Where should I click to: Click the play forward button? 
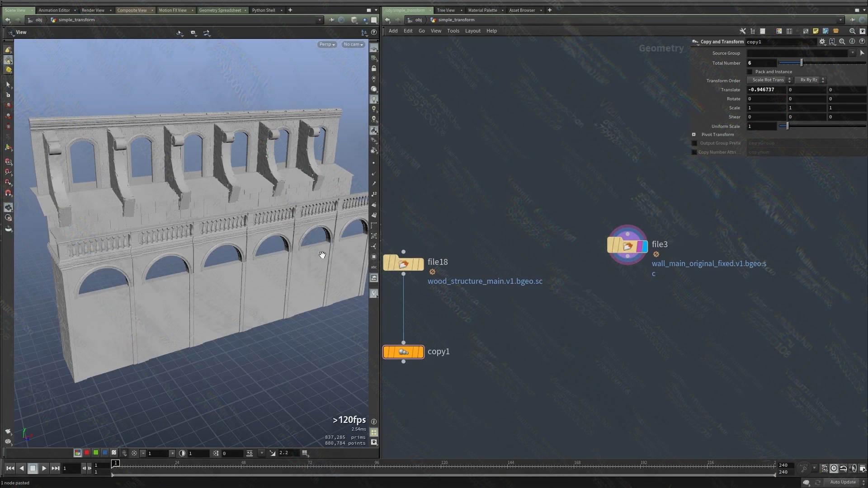click(x=44, y=469)
